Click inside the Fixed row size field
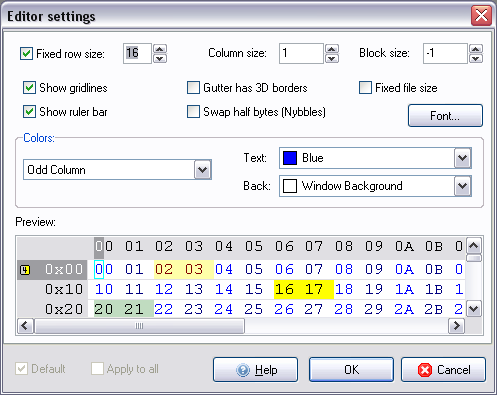The height and width of the screenshot is (395, 497). [137, 53]
